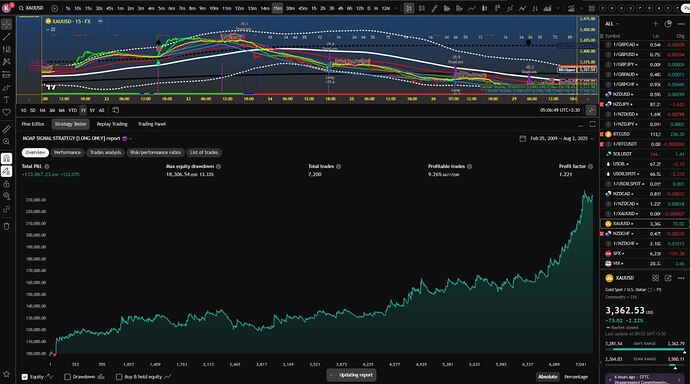Viewport: 690px width, 384px height.
Task: Select the patterns drawing tool
Action: [7, 62]
